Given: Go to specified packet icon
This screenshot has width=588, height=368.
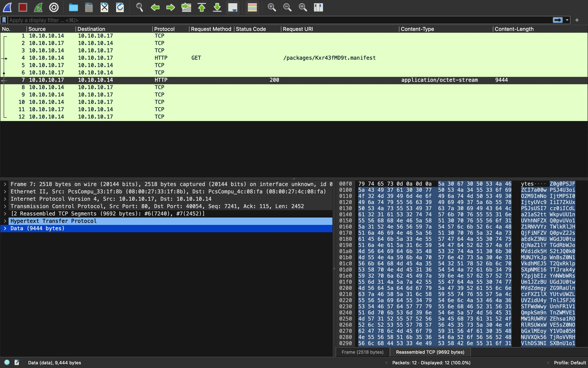Looking at the screenshot, I should click(x=186, y=7).
